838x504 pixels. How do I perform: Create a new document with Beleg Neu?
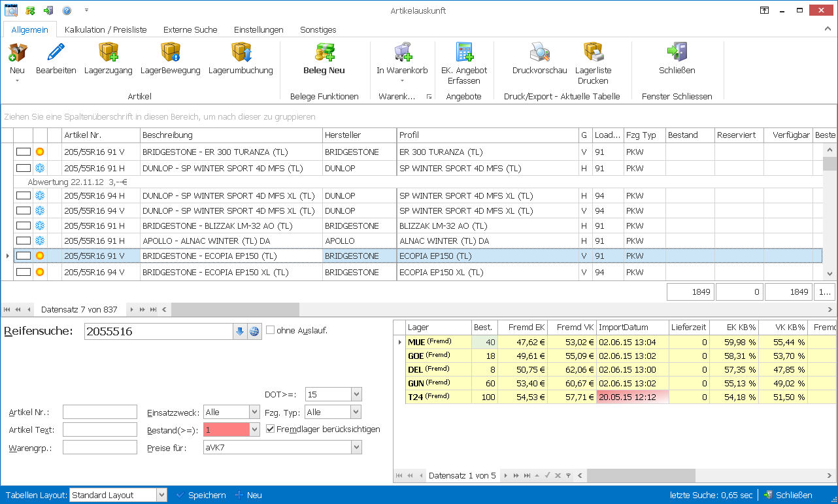(x=324, y=59)
